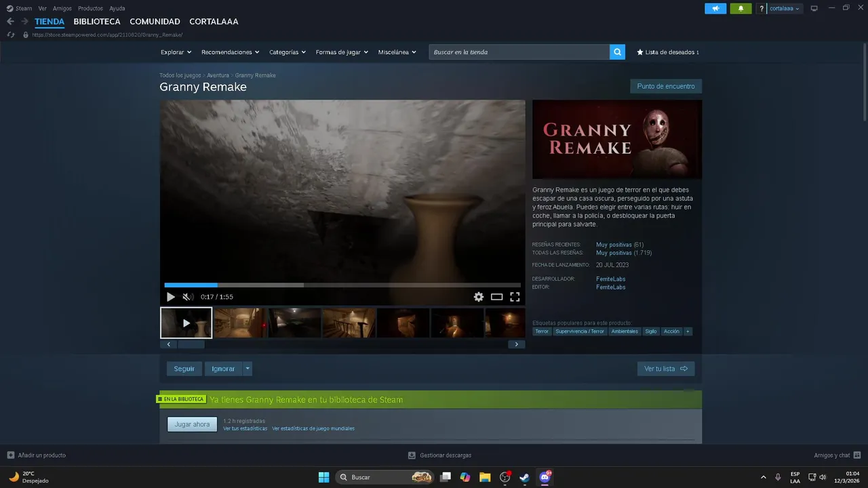
Task: Expand the Recomendaciones dropdown
Action: click(x=231, y=52)
